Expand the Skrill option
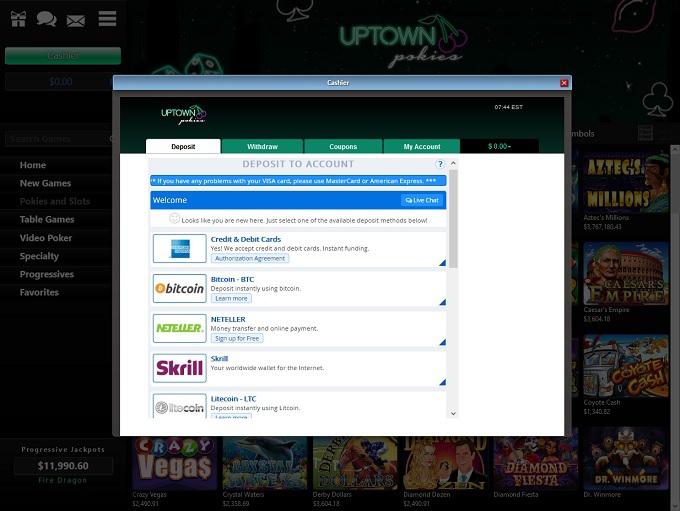 (x=442, y=382)
